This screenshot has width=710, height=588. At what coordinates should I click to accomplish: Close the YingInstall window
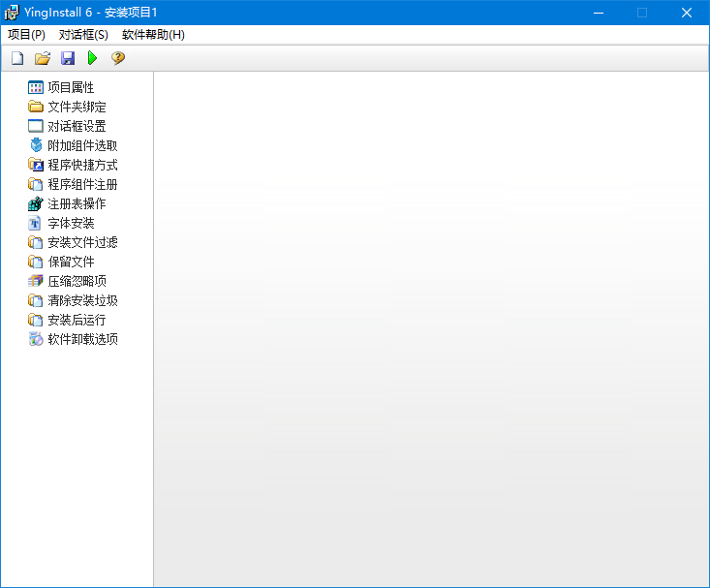[x=687, y=13]
